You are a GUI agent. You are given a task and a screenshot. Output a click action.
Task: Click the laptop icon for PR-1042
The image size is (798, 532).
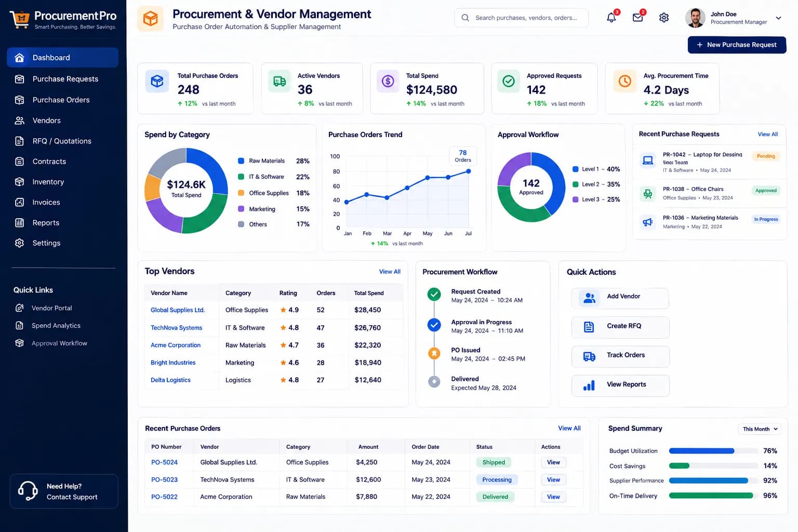point(648,161)
